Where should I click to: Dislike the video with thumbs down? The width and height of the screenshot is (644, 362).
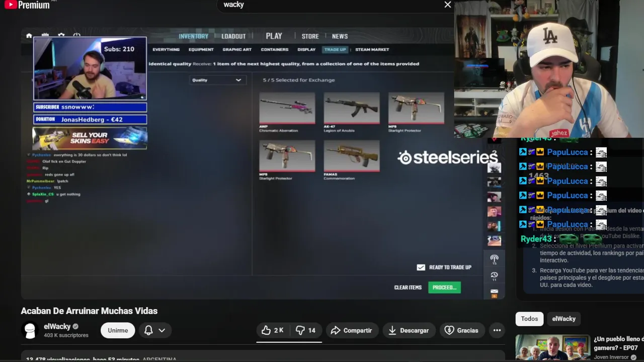pos(305,330)
